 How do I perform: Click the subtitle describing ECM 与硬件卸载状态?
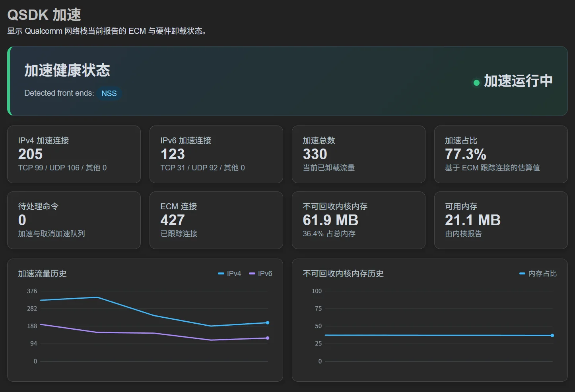(107, 31)
